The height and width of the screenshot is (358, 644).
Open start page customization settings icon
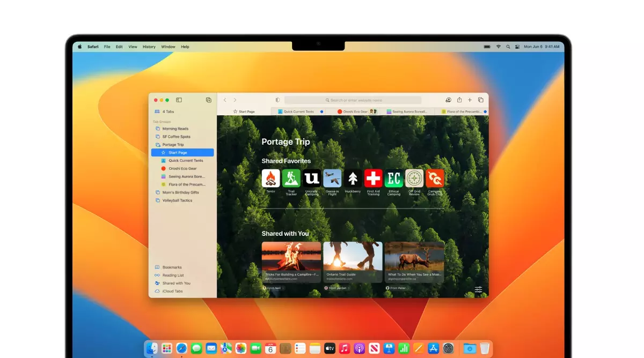click(478, 290)
